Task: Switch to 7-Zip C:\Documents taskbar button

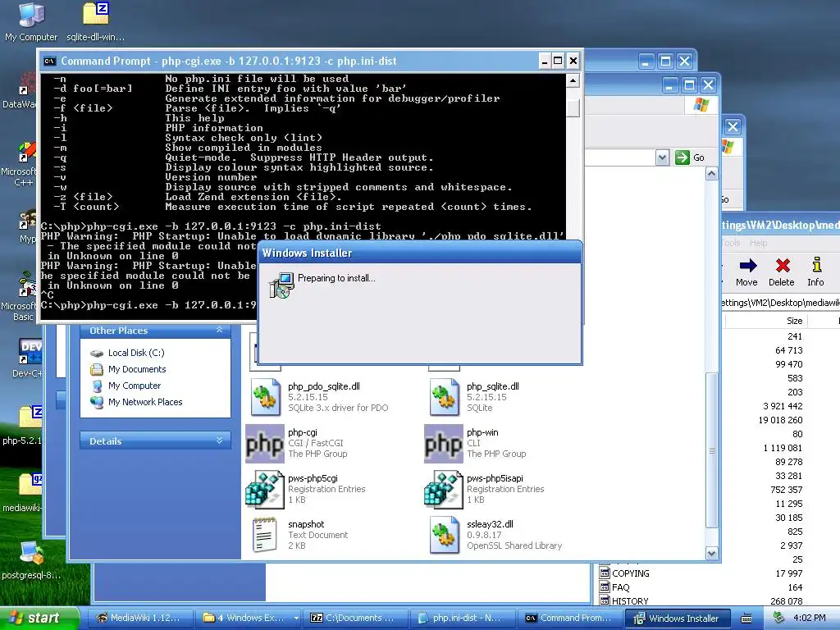Action: tap(355, 619)
